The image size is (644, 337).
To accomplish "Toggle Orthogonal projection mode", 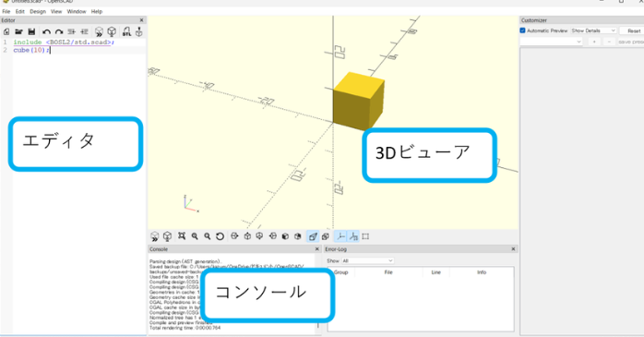I will coord(326,236).
